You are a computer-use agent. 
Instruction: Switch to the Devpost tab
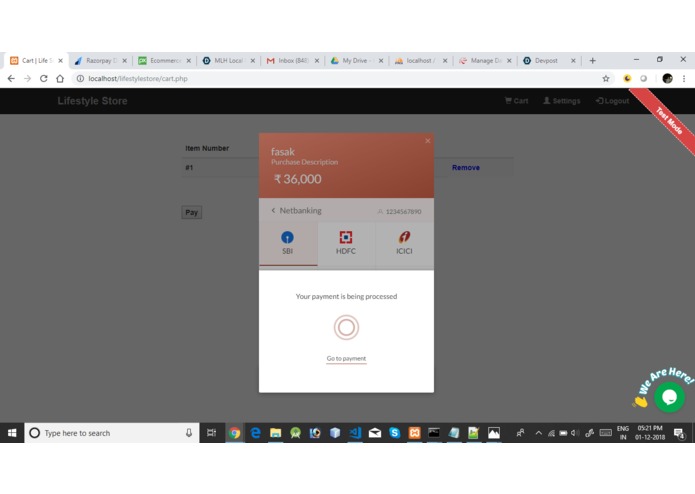548,61
